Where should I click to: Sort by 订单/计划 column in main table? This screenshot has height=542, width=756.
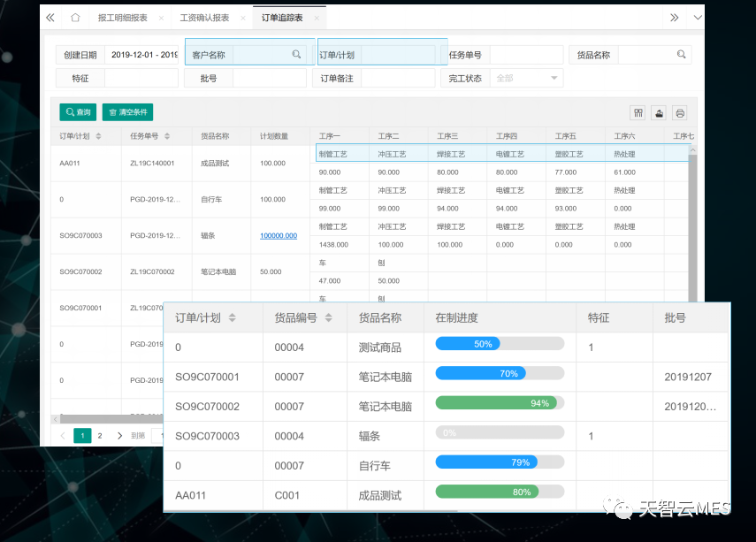click(x=98, y=136)
